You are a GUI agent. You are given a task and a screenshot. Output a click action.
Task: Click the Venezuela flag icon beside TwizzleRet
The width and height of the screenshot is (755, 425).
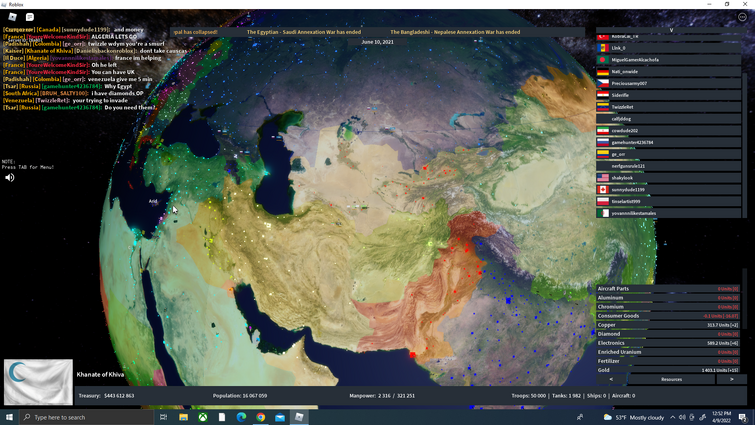pyautogui.click(x=603, y=107)
